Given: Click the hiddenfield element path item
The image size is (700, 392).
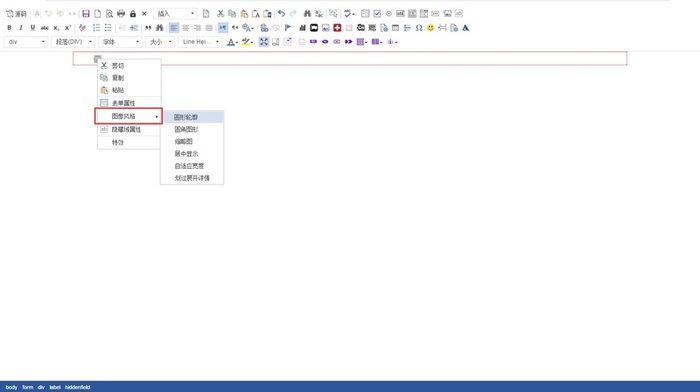Looking at the screenshot, I should (x=77, y=387).
